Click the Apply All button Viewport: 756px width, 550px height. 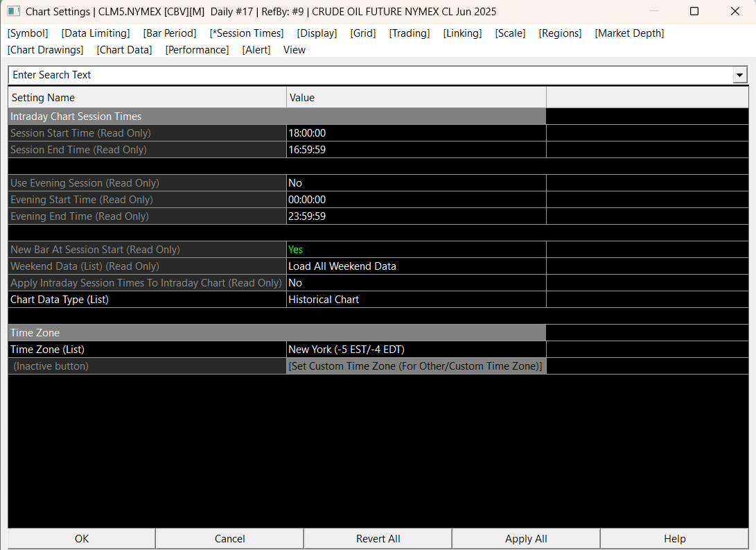[x=526, y=538]
